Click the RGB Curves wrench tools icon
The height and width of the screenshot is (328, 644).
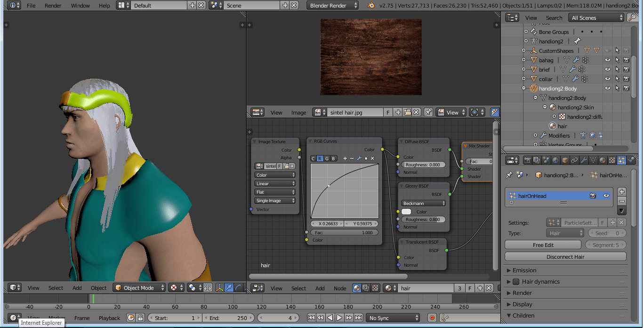point(359,158)
